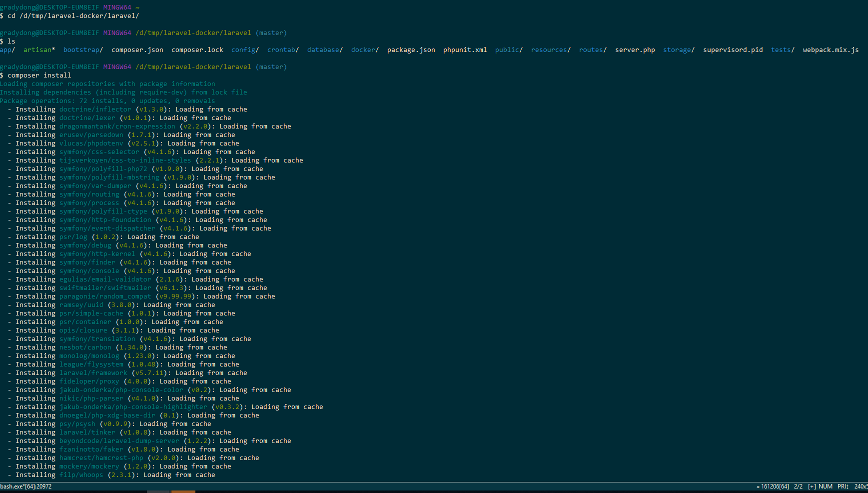Click package name doctrine/inflector
Screen dimensions: 868x493
pyautogui.click(x=95, y=109)
